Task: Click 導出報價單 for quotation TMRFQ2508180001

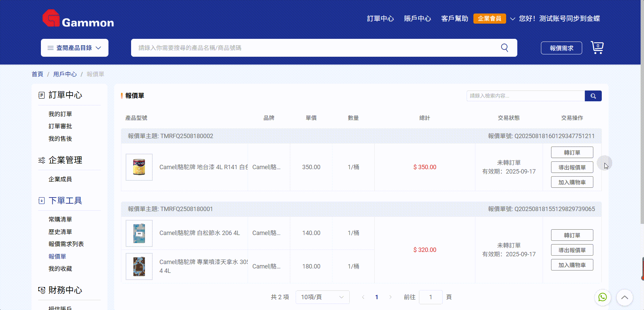Action: coord(572,250)
